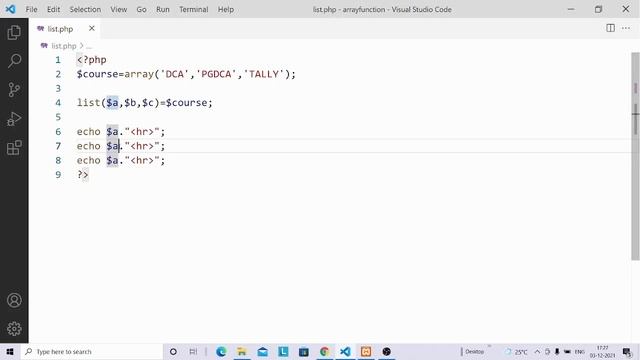640x360 pixels.
Task: Click the ENG language indicator
Action: pyautogui.click(x=579, y=351)
